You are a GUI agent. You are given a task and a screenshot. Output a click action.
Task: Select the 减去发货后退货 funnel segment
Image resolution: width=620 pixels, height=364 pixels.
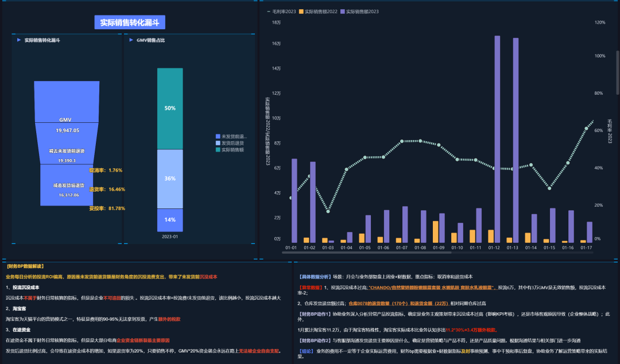(x=67, y=185)
